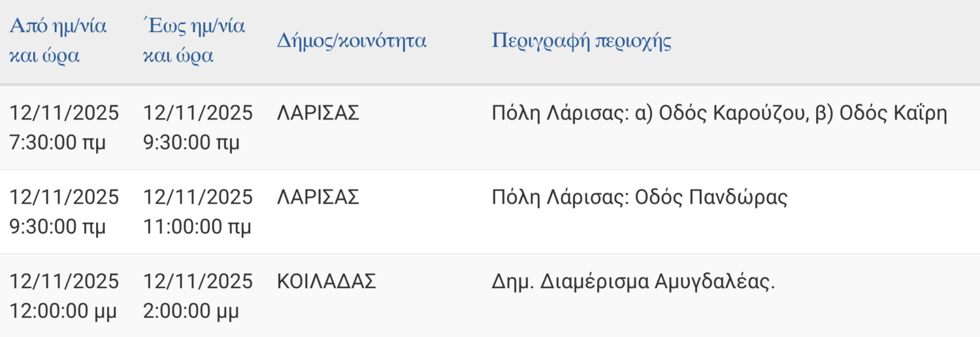Click the 'Πόλη Λάρισας: Οδός Πανδώρας' description
The image size is (980, 337).
click(x=639, y=197)
